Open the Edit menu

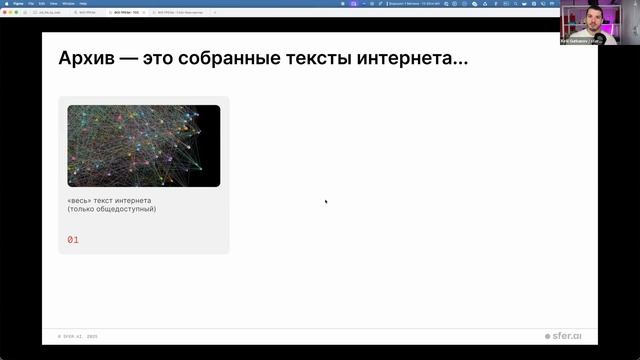pos(42,4)
